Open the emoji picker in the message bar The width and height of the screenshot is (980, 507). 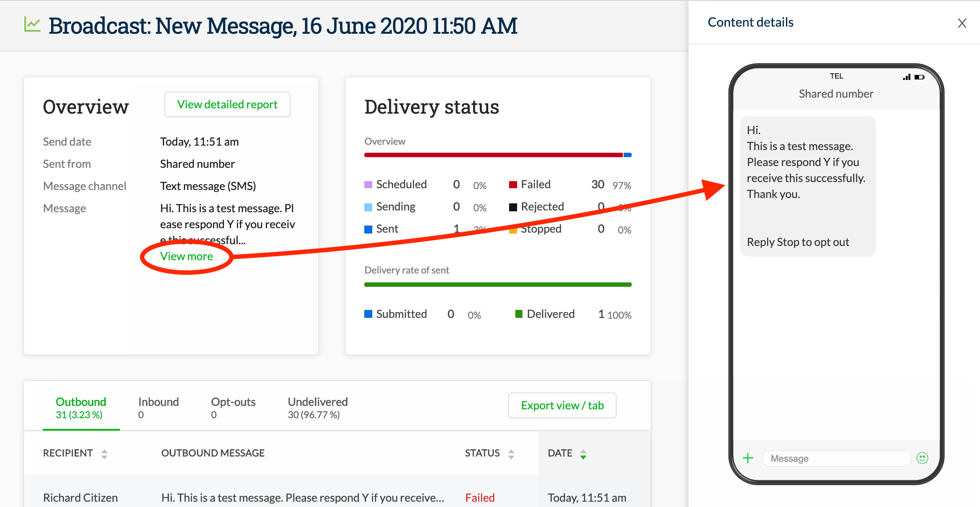(923, 458)
